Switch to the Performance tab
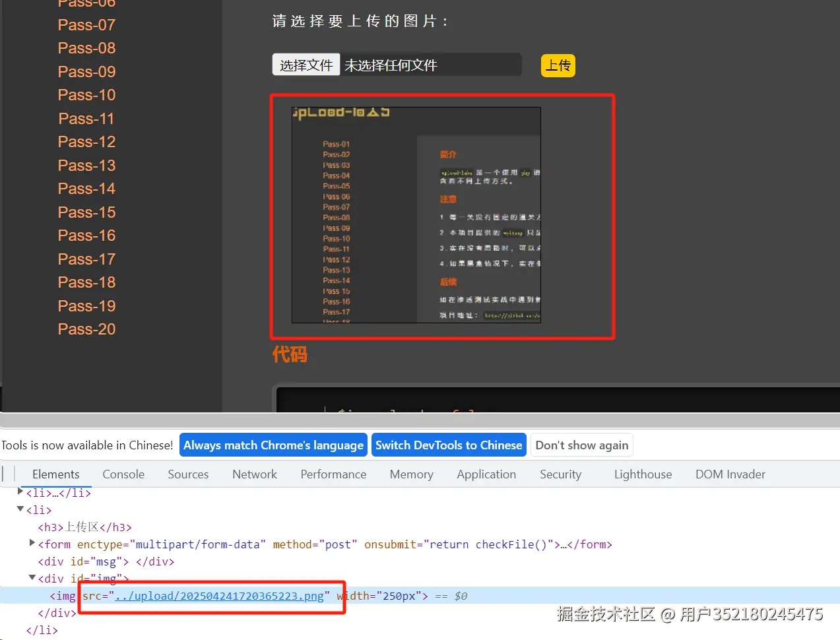 (333, 474)
